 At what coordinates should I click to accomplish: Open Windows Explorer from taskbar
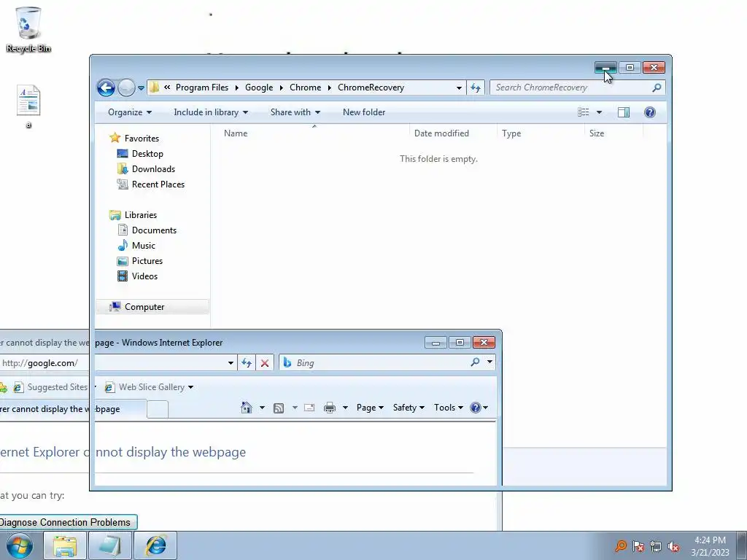click(x=65, y=545)
